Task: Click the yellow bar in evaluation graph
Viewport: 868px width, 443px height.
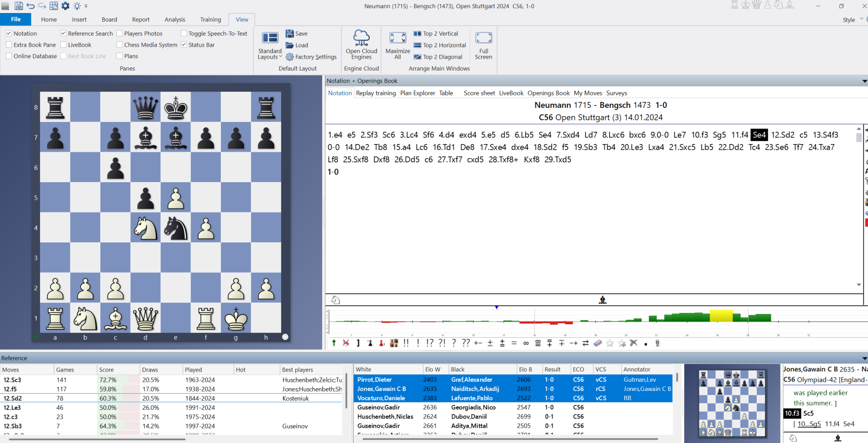Action: point(721,316)
